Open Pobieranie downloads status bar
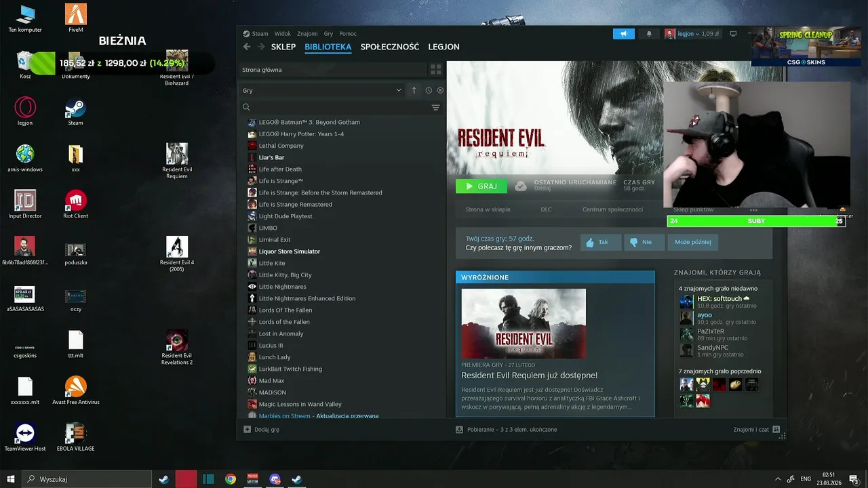 (x=507, y=429)
